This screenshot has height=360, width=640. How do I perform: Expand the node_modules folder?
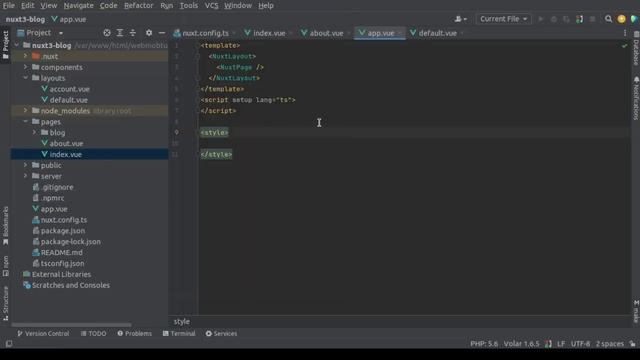25,110
